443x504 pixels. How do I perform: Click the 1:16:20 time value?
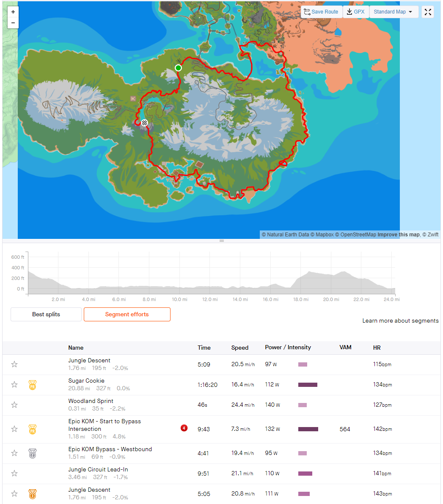(207, 385)
